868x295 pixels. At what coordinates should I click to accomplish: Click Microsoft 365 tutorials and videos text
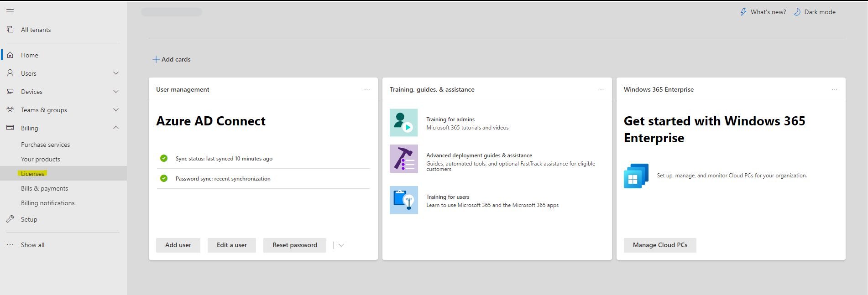467,128
